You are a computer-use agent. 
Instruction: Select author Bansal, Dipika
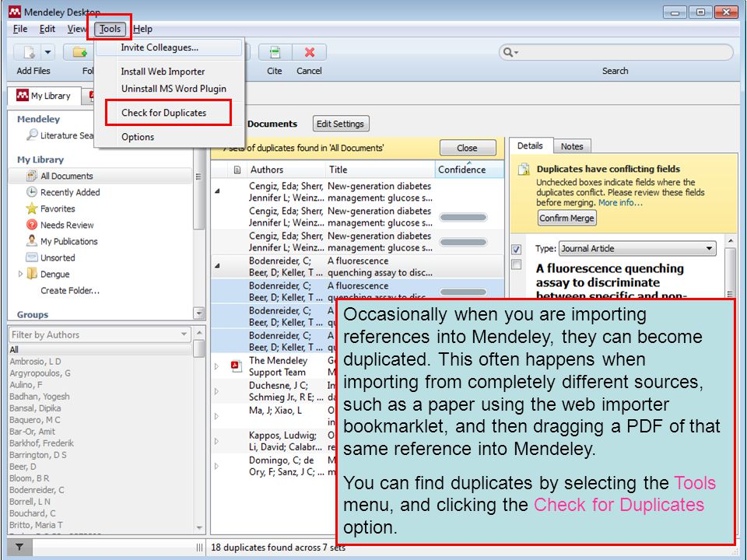coord(35,408)
